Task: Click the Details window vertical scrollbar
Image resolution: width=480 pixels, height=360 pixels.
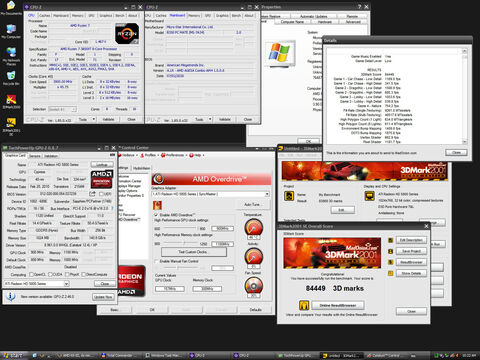Action: [x=464, y=97]
